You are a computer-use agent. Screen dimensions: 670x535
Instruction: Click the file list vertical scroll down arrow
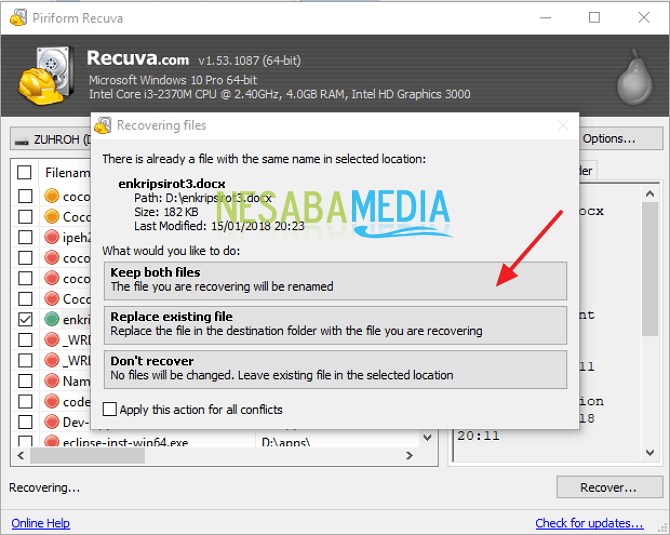[427, 437]
